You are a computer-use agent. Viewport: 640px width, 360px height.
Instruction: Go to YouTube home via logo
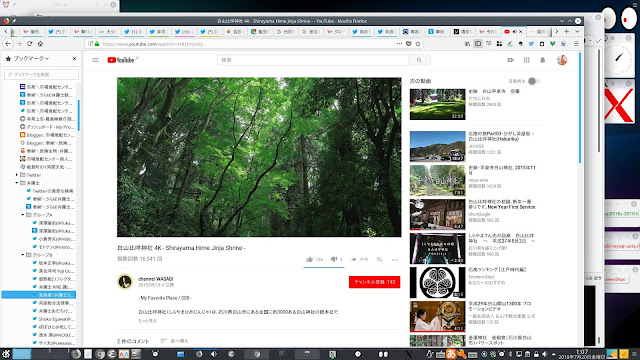coord(121,60)
